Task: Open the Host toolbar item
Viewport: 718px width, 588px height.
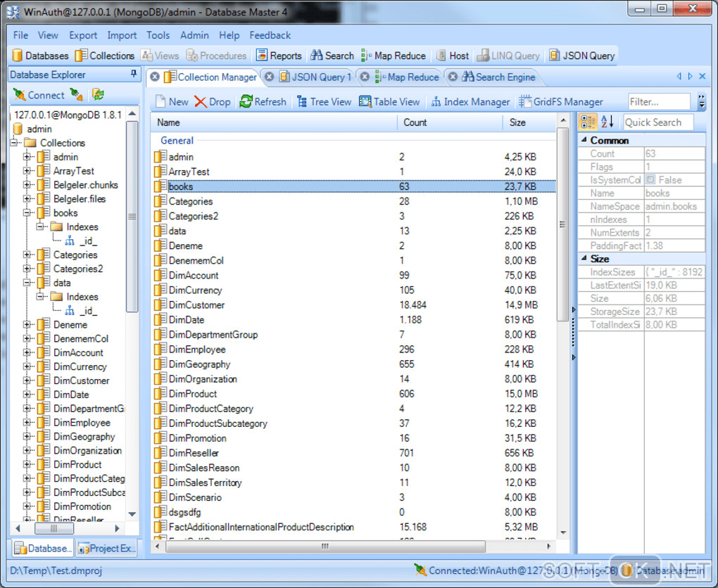Action: 453,56
